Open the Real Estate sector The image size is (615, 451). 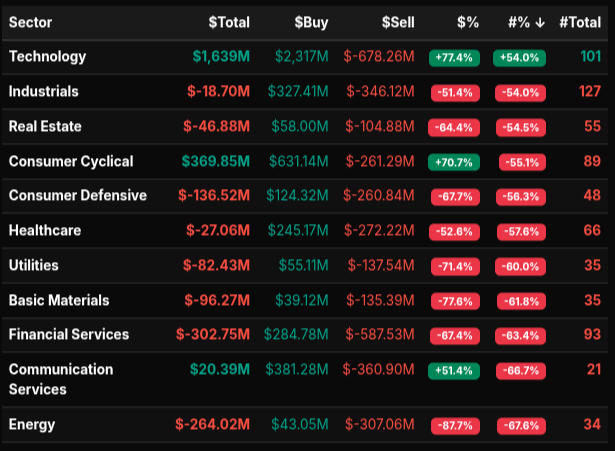[45, 127]
